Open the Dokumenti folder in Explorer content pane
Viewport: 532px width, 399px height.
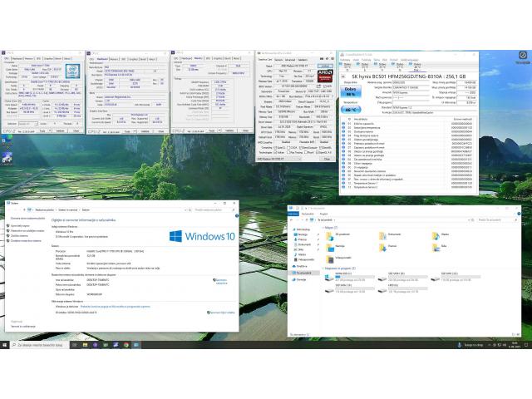tap(390, 235)
